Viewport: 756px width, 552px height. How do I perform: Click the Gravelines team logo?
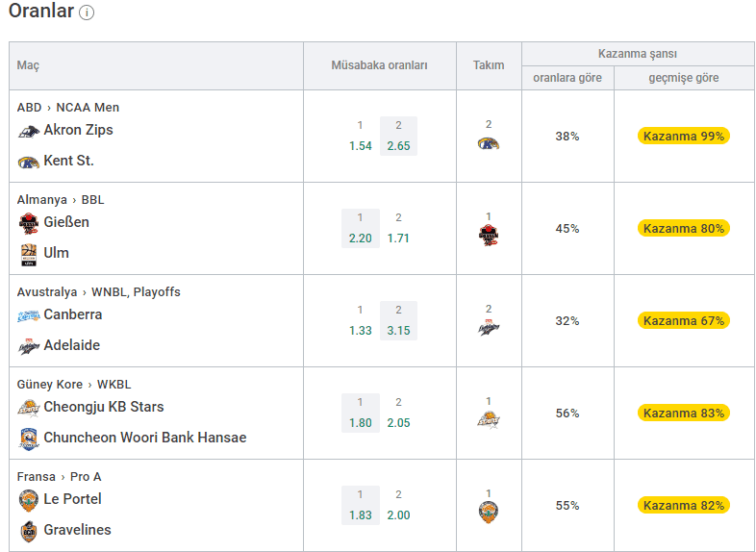pyautogui.click(x=29, y=531)
